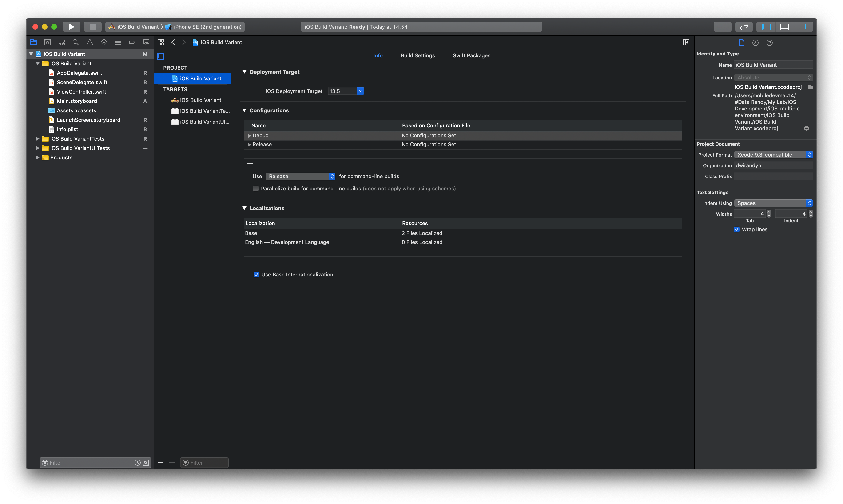
Task: Enable Parallelize build for command-line builds
Action: tap(256, 189)
